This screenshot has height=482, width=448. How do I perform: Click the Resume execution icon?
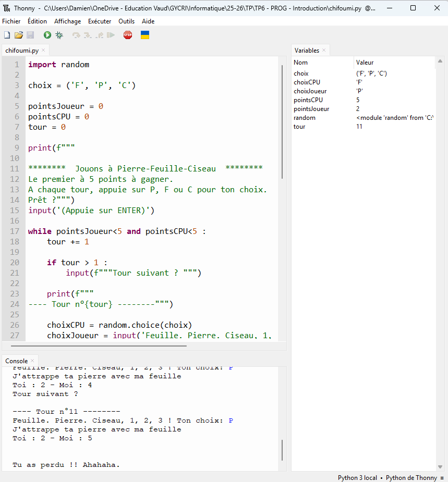point(111,34)
